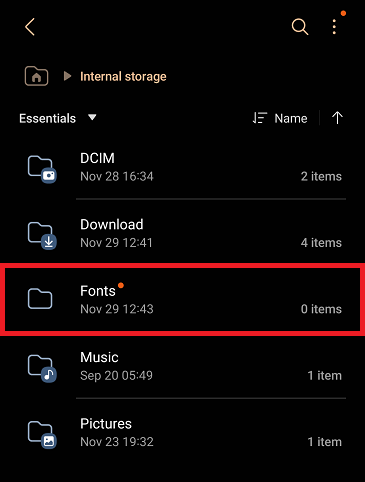The image size is (365, 482).
Task: Click the Music folder icon
Action: [x=42, y=368]
